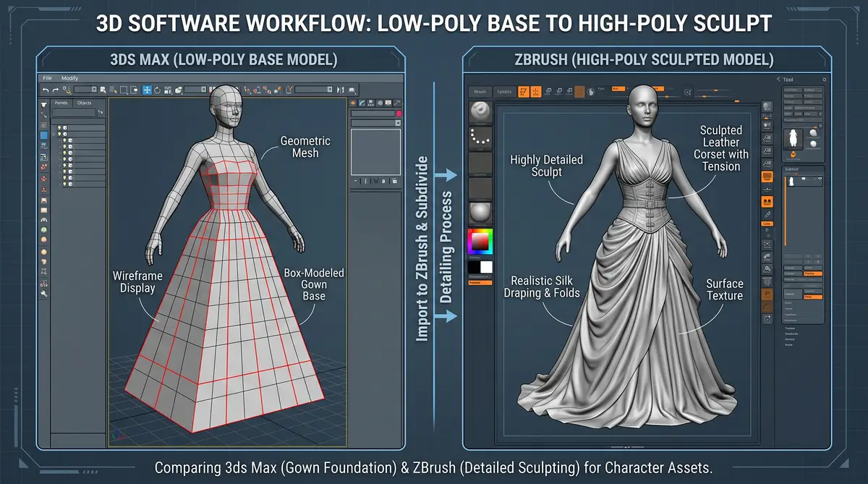Click the Brush button in ZBrush top bar
This screenshot has width=868, height=484.
coord(480,92)
